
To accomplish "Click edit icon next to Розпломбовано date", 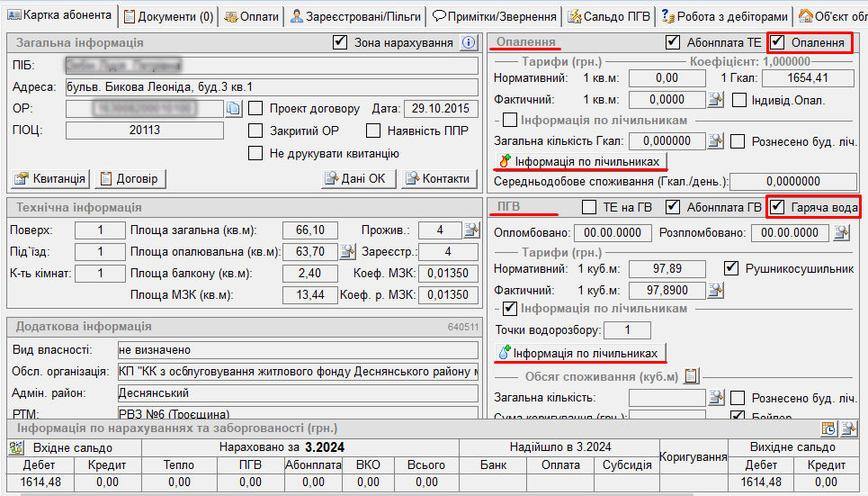I will tap(841, 233).
